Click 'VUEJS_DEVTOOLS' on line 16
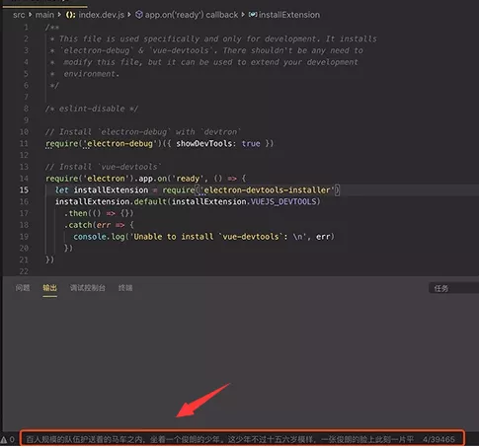This screenshot has height=448, width=479. 283,201
